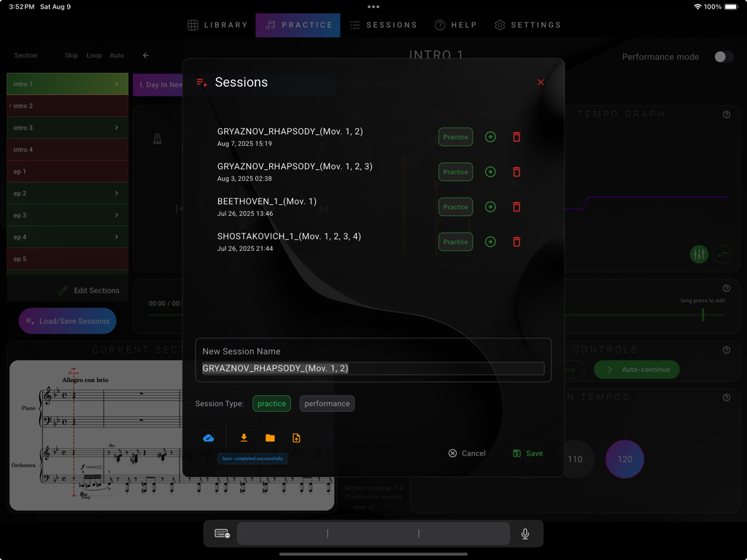Image resolution: width=747 pixels, height=560 pixels.
Task: Adjust the long-press-to-edit slider handle
Action: (x=703, y=315)
